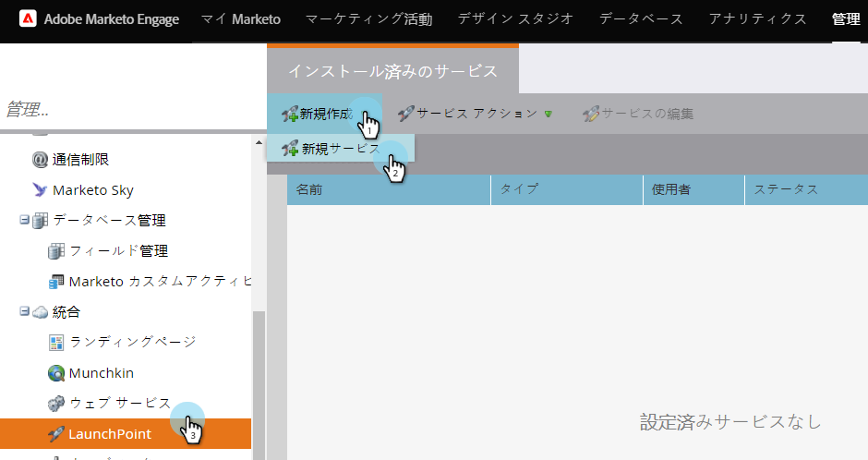This screenshot has height=460, width=868.
Task: Click the Munchkin globe icon
Action: click(x=56, y=373)
